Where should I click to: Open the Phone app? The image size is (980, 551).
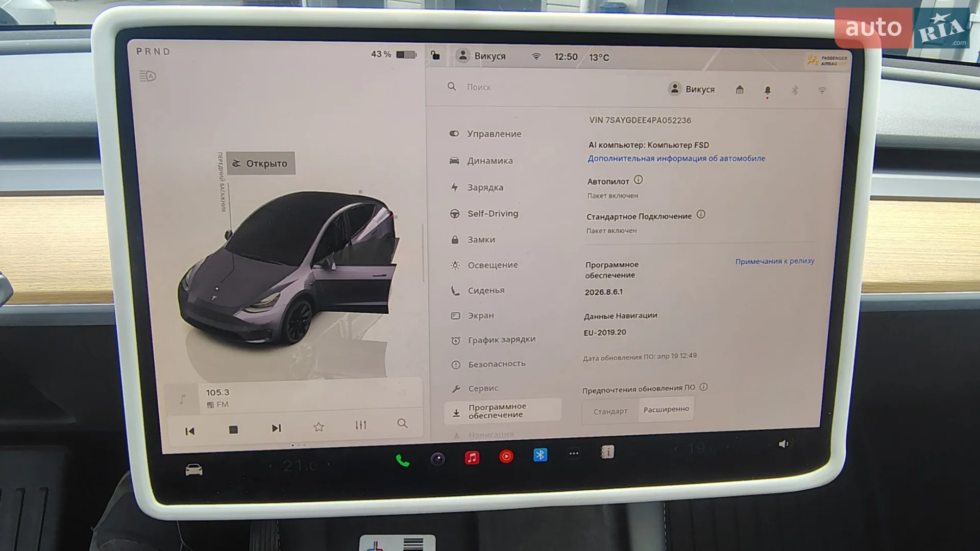403,461
